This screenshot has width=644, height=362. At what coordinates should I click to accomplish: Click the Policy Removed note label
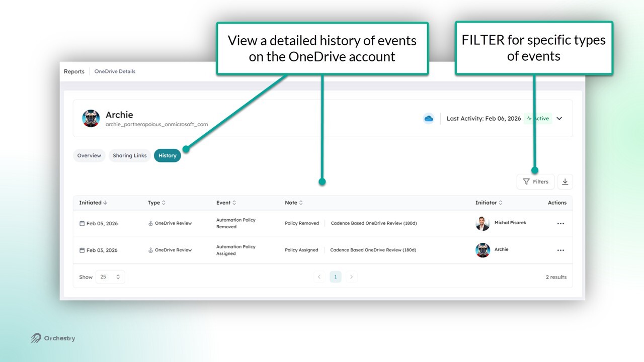(x=302, y=223)
